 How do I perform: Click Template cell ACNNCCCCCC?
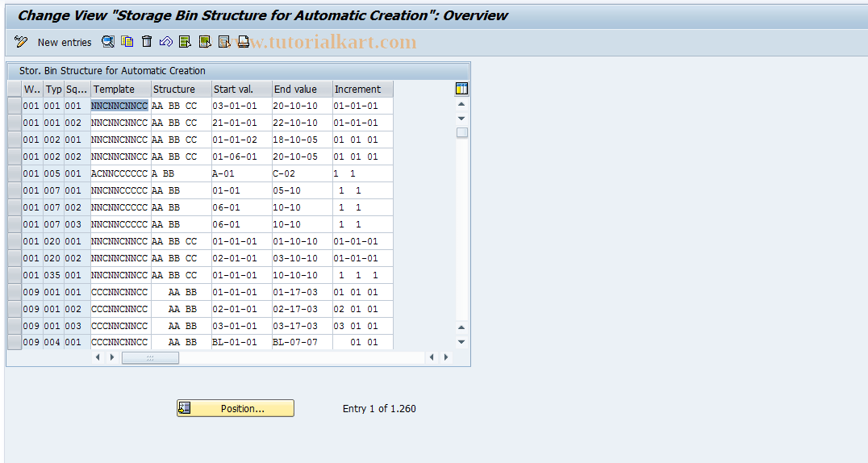[x=120, y=173]
